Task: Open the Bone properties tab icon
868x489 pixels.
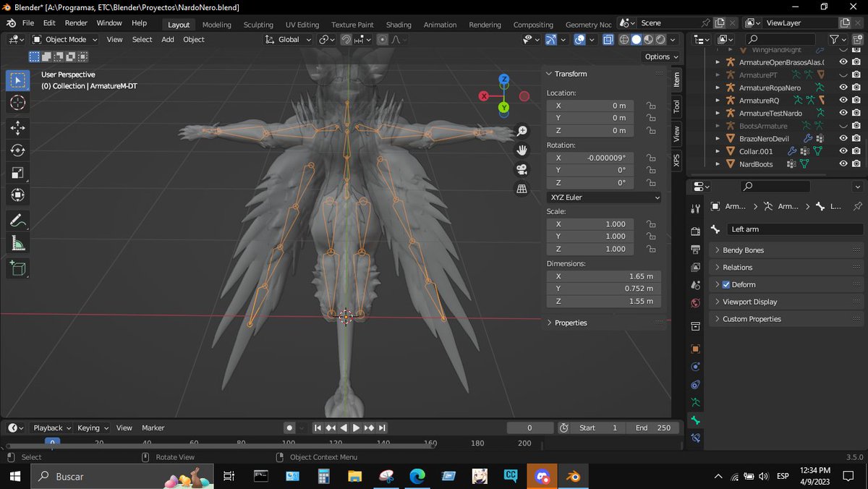Action: click(696, 420)
